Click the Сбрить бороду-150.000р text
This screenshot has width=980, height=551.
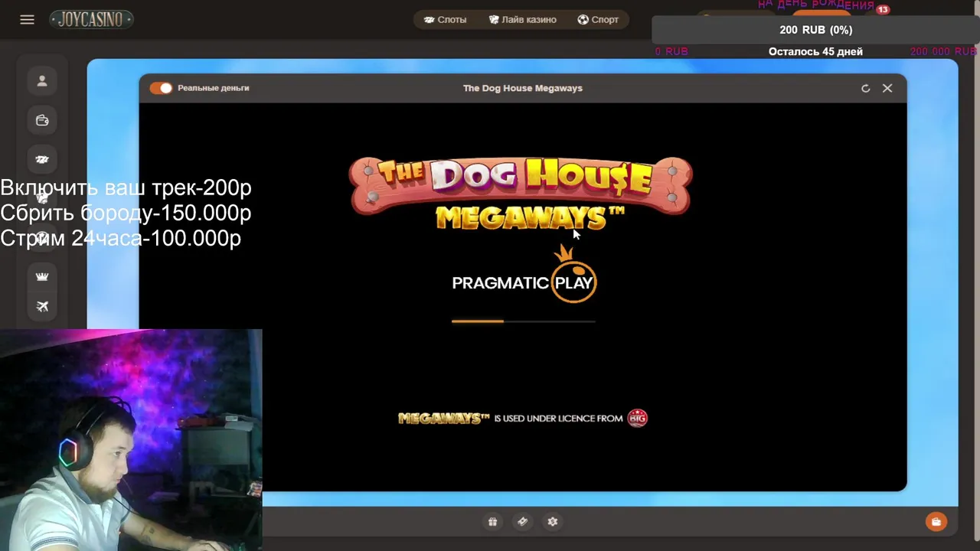coord(126,213)
